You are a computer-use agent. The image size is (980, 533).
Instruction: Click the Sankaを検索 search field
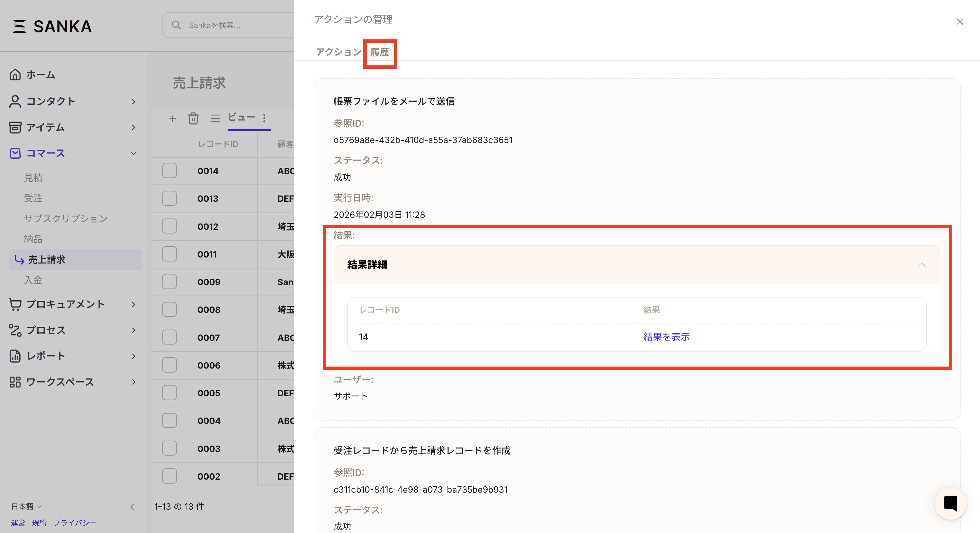coord(236,25)
